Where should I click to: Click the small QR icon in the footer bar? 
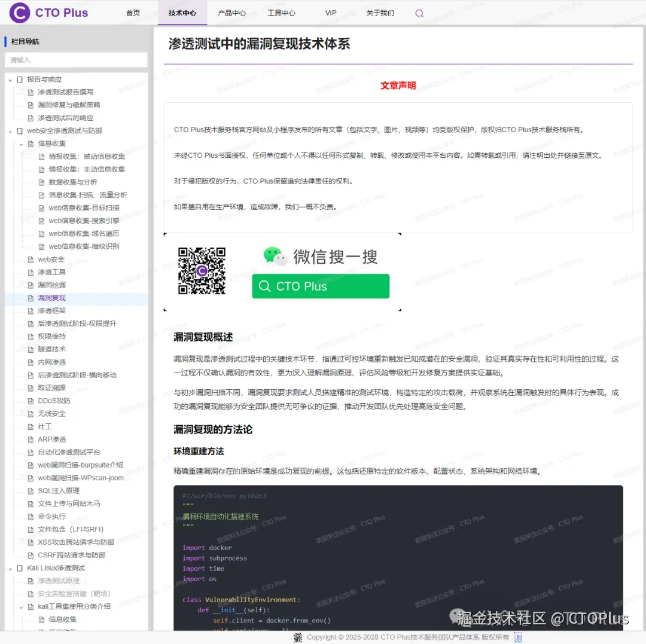(518, 637)
